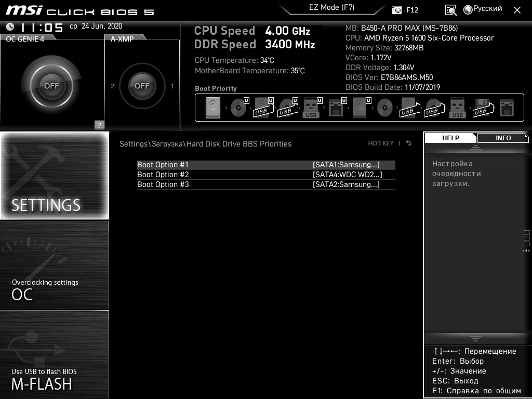Screen dimensions: 532x399
Task: Click the globe language icon
Action: [x=468, y=10]
